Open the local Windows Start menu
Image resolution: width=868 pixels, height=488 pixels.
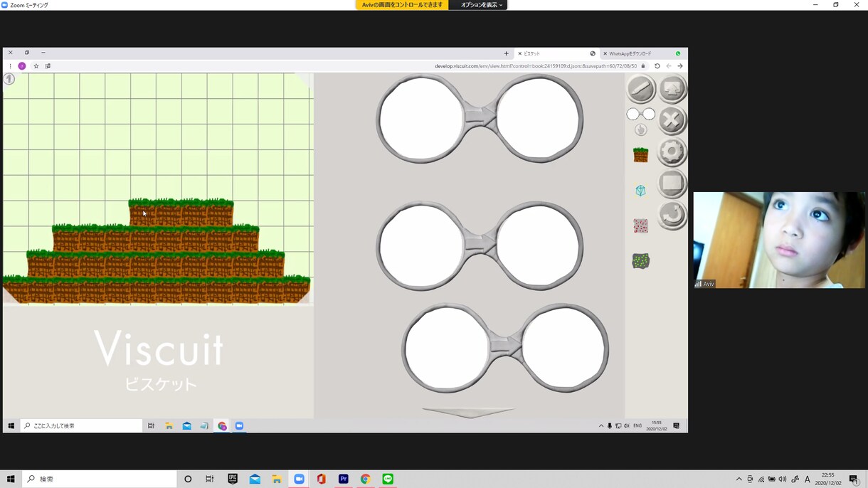[x=11, y=479]
